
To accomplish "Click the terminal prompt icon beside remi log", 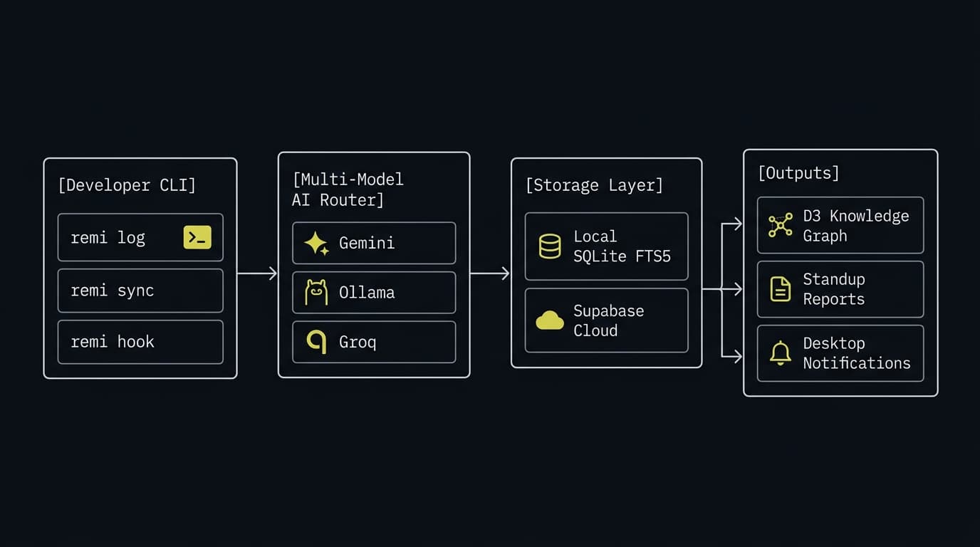I will click(x=197, y=237).
